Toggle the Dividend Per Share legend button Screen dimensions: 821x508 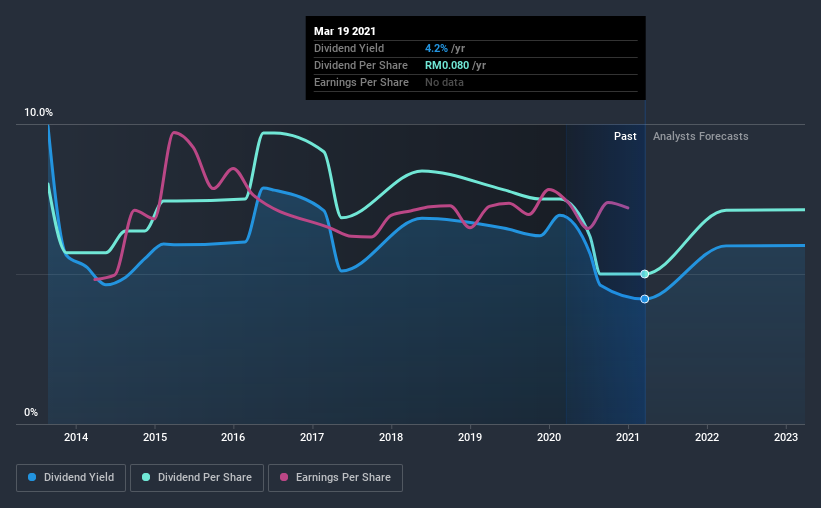[197, 478]
